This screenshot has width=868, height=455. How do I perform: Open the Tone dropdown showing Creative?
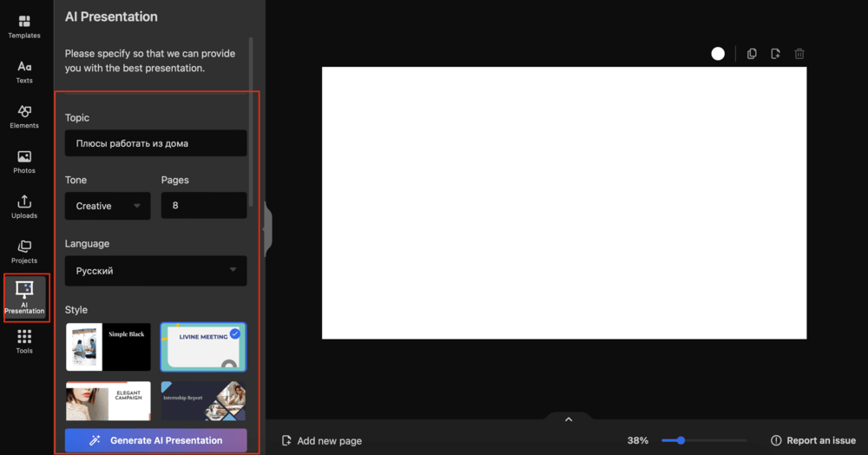[108, 206]
